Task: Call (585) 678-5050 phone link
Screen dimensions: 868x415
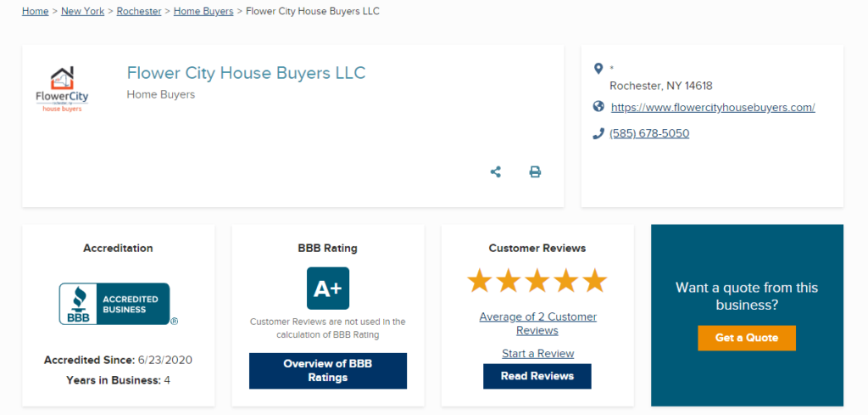Action: pos(649,133)
